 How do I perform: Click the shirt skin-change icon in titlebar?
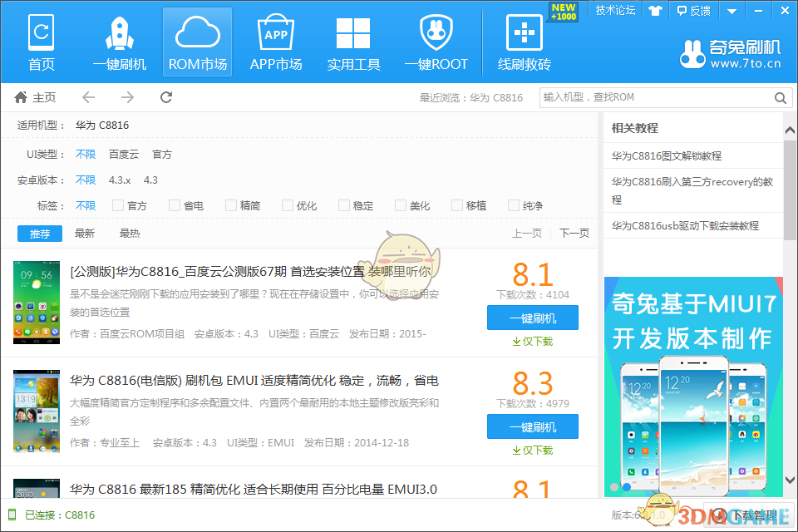(x=655, y=11)
